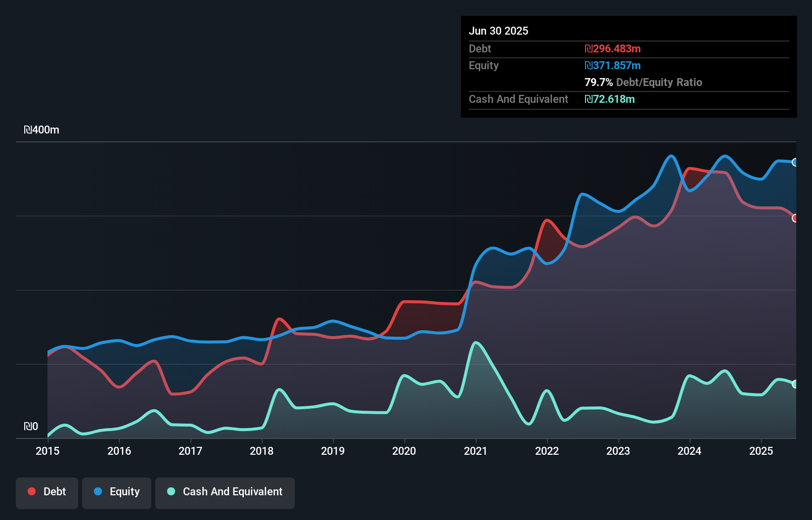Click the teal Cash endpoint marker
The image size is (812, 520).
(795, 384)
